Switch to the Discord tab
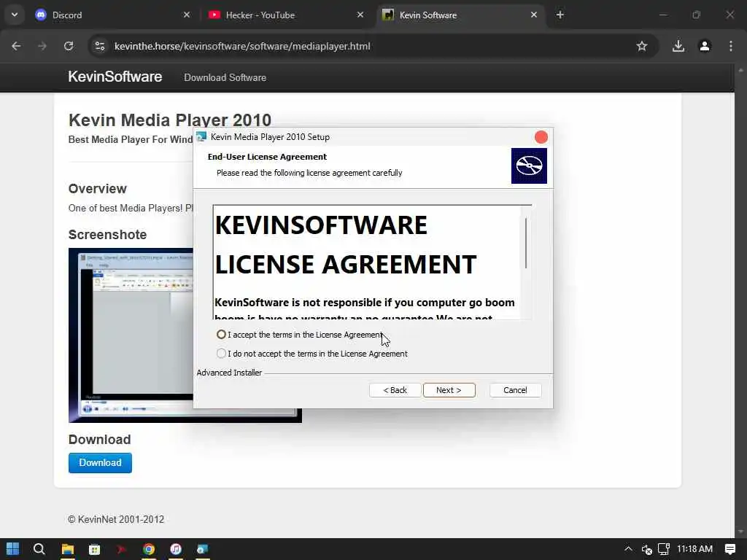 point(109,15)
